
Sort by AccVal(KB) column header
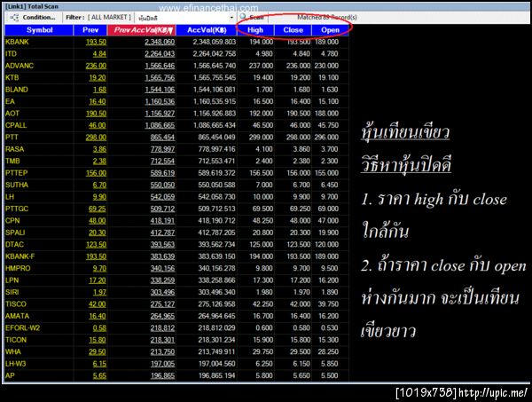[207, 30]
